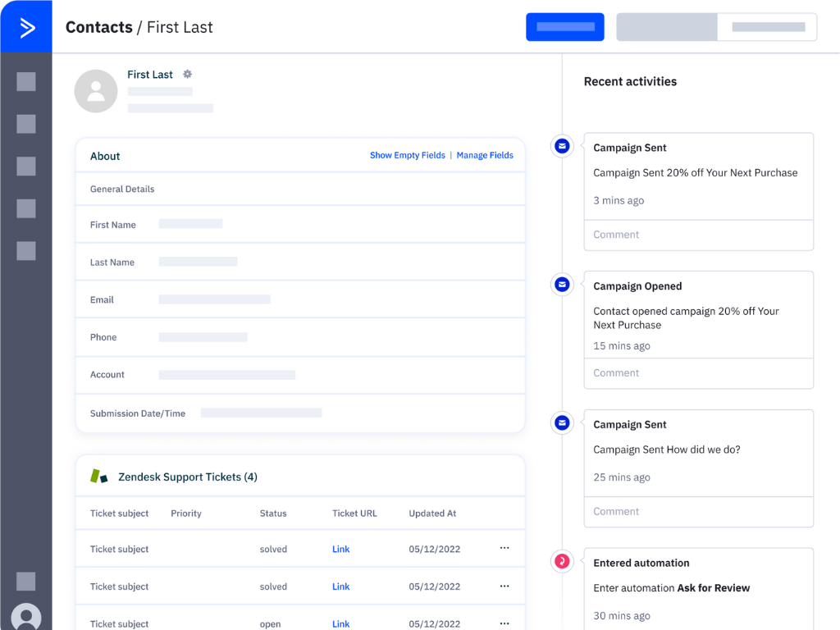The image size is (840, 630).
Task: Select the automation icon next to Entered automation
Action: coord(561,561)
